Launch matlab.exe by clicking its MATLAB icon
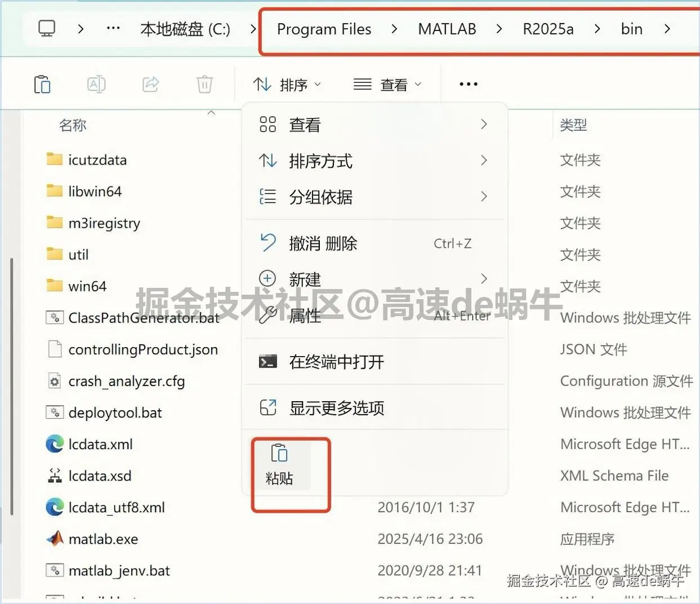The image size is (700, 604). coord(55,539)
